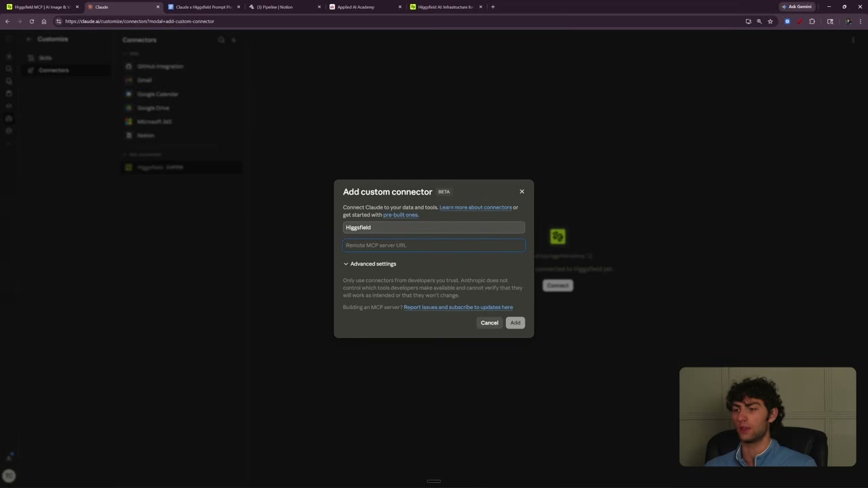Focus the Remote MCP server URL field
Viewport: 868px width, 488px height.
(x=433, y=245)
